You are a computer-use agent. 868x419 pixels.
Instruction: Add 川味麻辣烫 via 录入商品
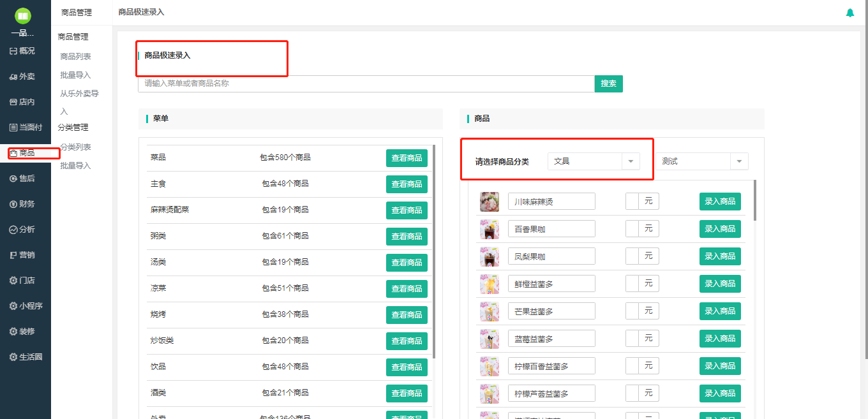(x=720, y=202)
